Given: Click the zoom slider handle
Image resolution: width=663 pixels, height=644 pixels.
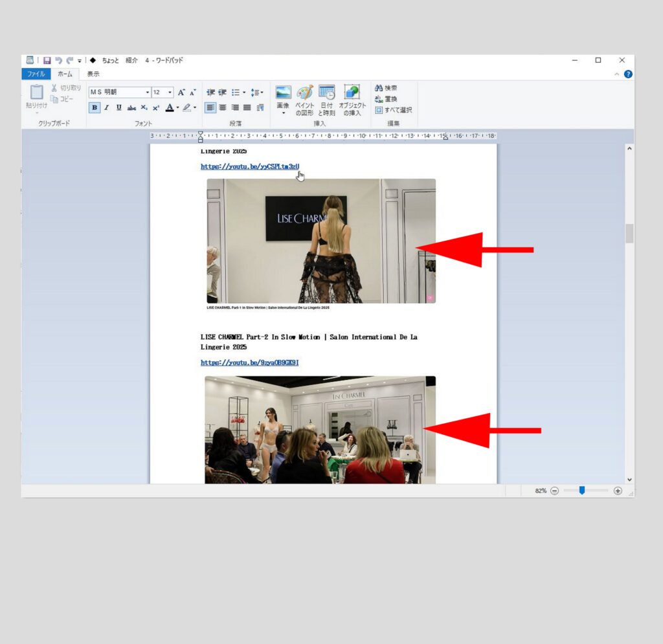Looking at the screenshot, I should pos(582,490).
